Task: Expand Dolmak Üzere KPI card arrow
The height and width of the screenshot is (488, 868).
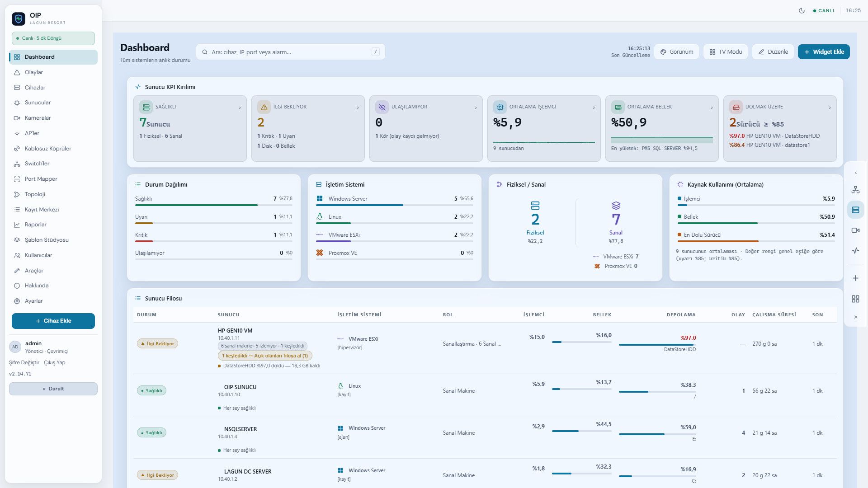Action: pos(830,108)
